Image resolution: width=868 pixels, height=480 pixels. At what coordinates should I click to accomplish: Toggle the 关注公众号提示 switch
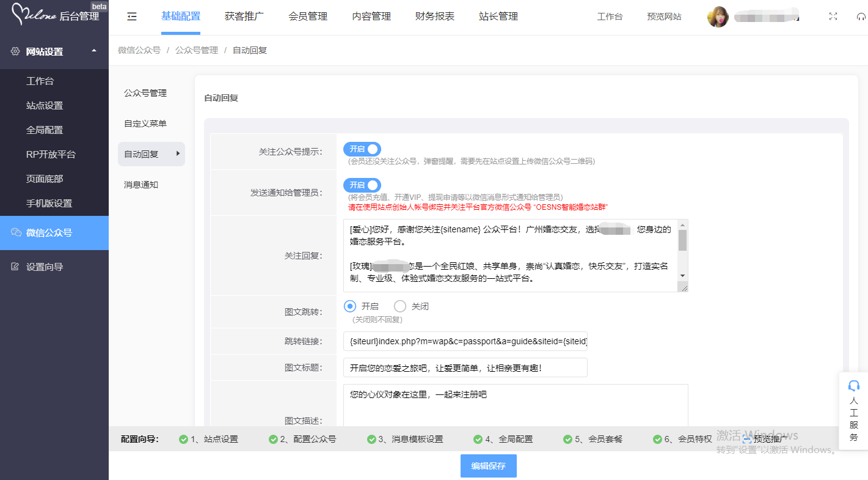(x=362, y=149)
